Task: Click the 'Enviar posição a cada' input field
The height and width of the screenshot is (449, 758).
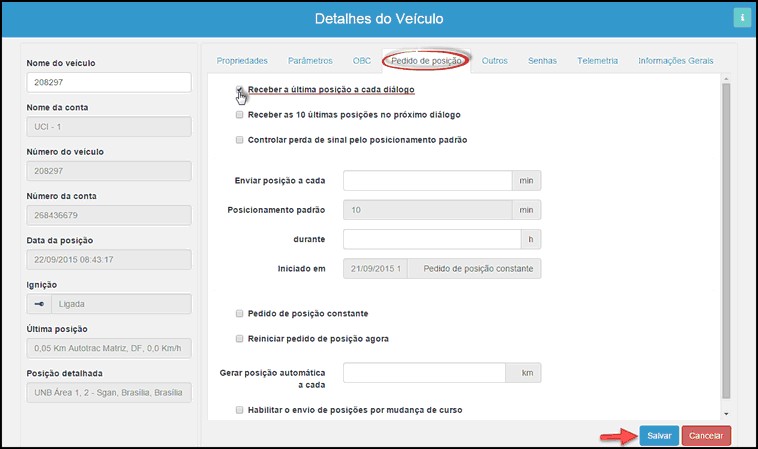Action: tap(427, 181)
